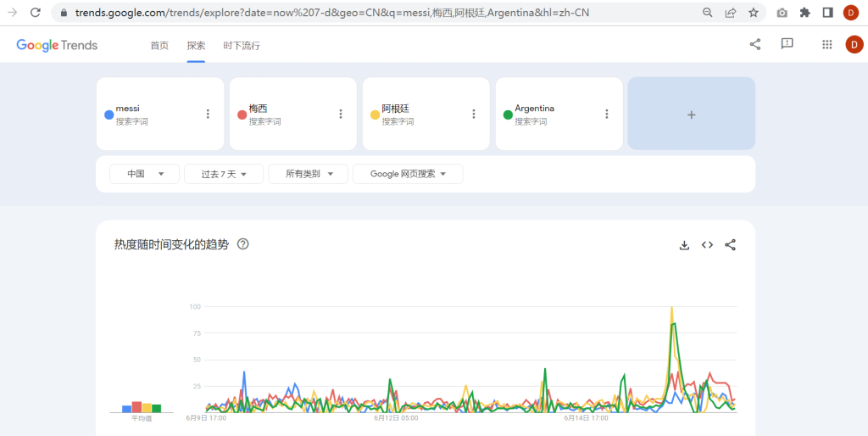Edit the Argentina search term
The height and width of the screenshot is (436, 868).
pos(535,109)
